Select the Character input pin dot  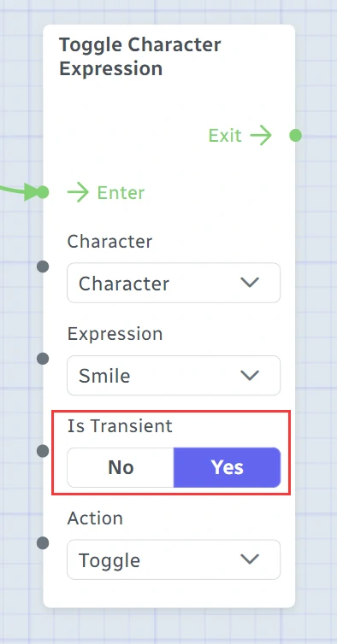click(43, 266)
